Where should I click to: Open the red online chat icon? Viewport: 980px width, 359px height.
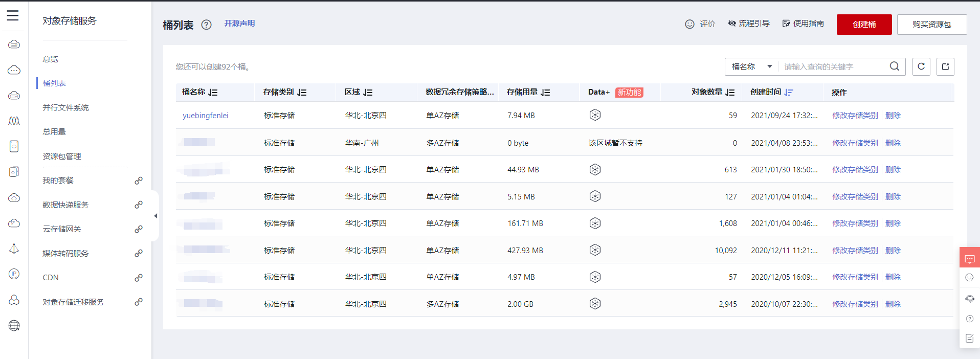tap(969, 259)
